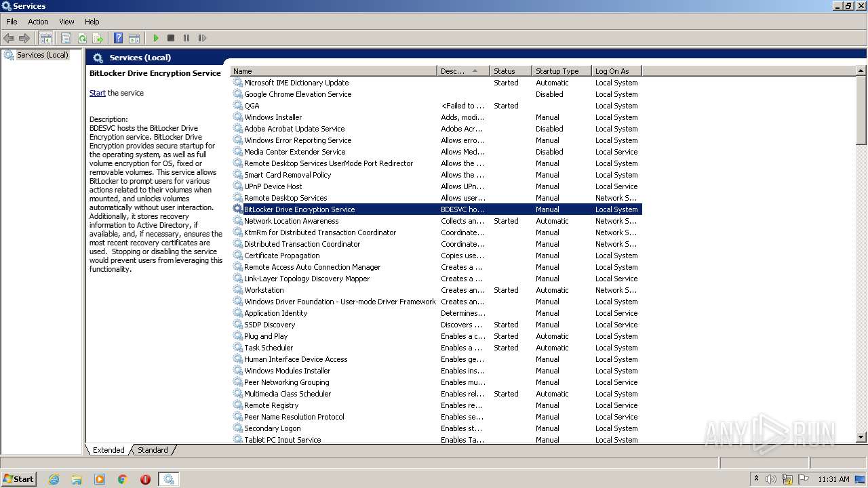Screen dimensions: 868x488
Task: Select the Windows Modules Installer service
Action: click(x=436, y=371)
